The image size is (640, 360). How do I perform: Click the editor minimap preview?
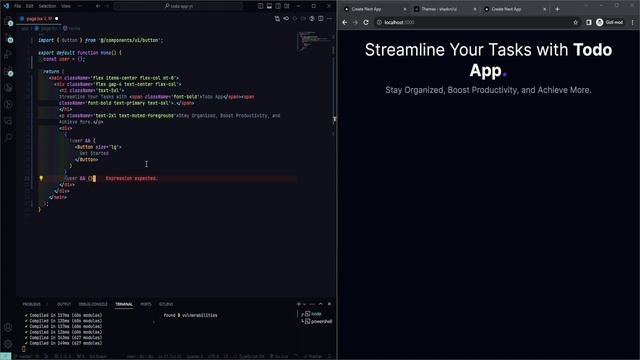(x=313, y=42)
